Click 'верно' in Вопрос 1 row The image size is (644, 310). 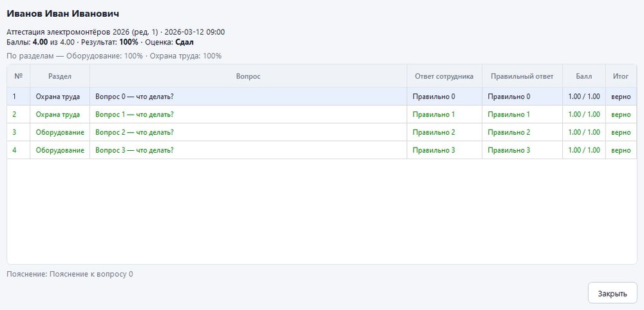click(621, 114)
